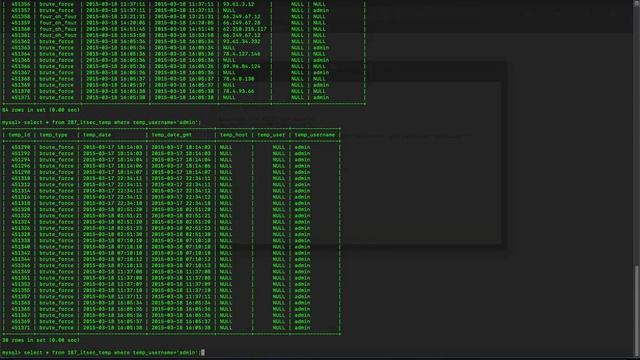Click four_oh_four in row 451359
This screenshot has height=360, width=640.
click(58, 23)
